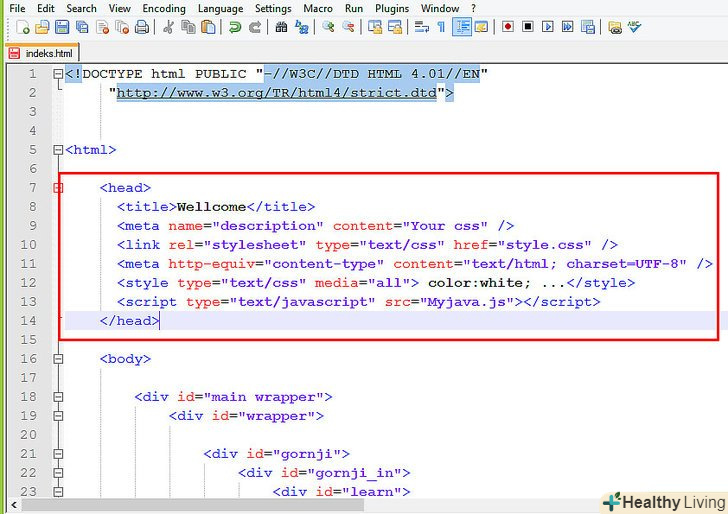Screen dimensions: 728x514
Task: Click the Undo arrow icon
Action: tap(234, 27)
